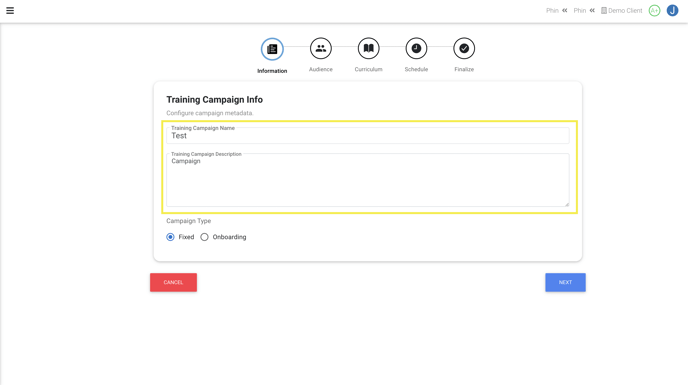
Task: Select the Information step icon
Action: 272,49
